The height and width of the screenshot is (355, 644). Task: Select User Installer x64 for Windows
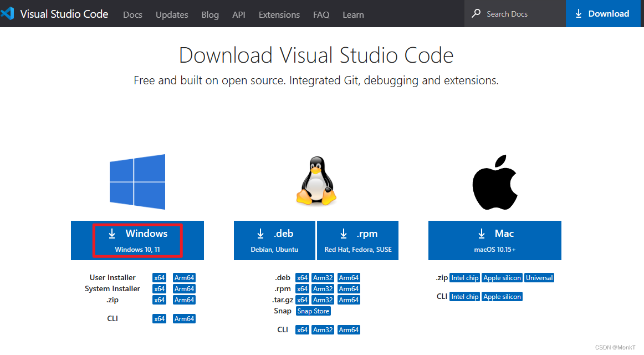160,278
